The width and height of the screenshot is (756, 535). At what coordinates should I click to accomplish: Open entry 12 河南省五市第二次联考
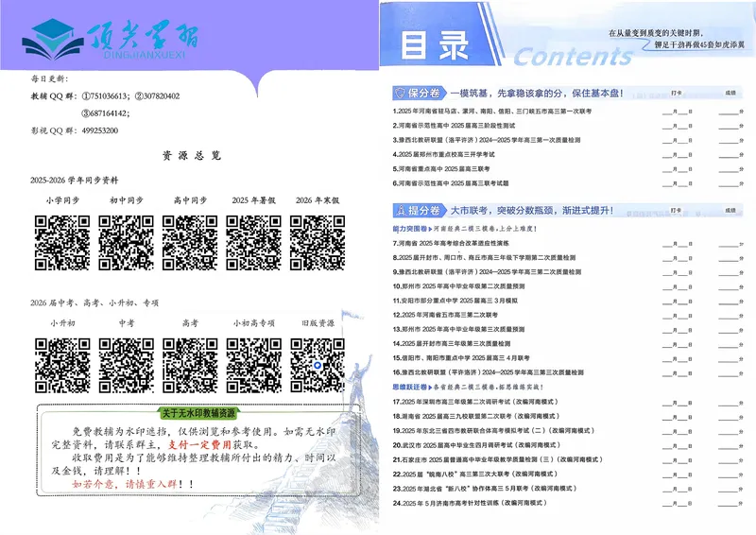point(445,315)
